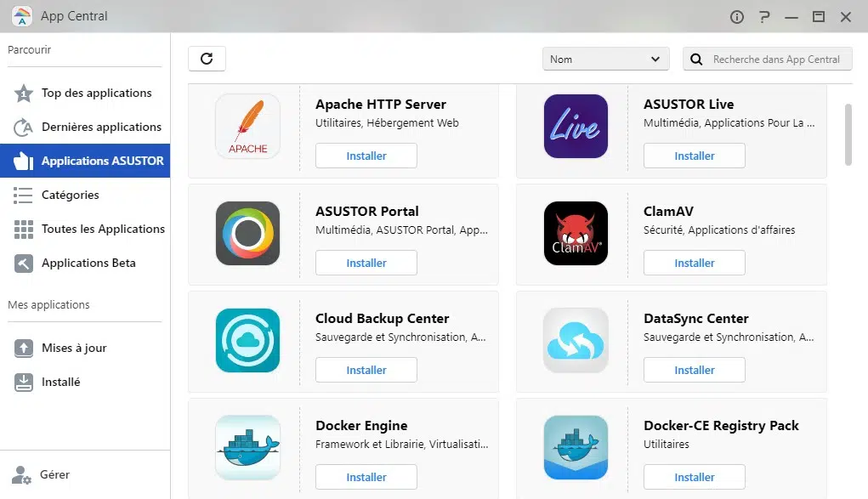The height and width of the screenshot is (499, 868).
Task: Click the refresh button icon
Action: [207, 59]
